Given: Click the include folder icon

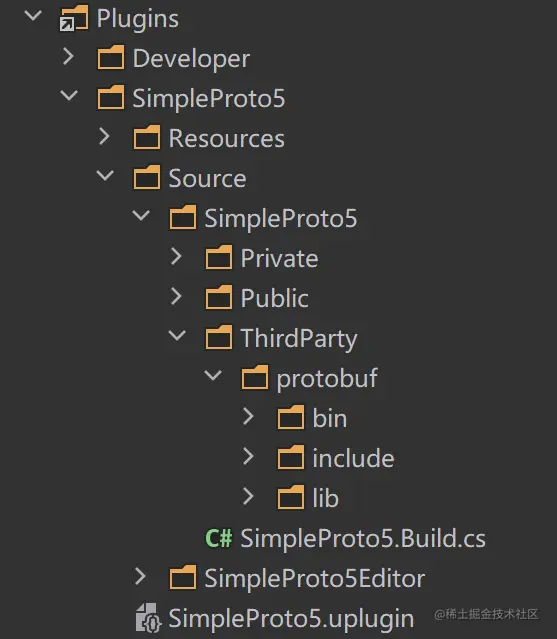Looking at the screenshot, I should pos(291,457).
